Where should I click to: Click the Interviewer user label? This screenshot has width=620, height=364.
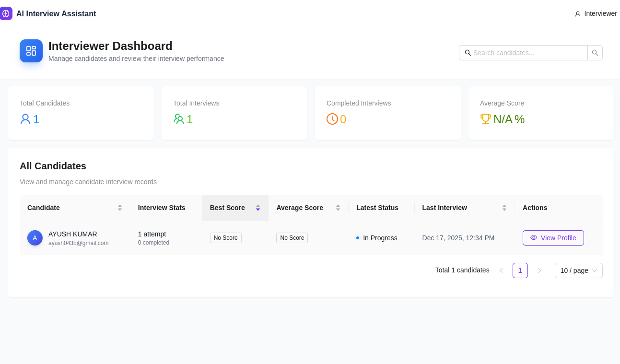tap(600, 13)
